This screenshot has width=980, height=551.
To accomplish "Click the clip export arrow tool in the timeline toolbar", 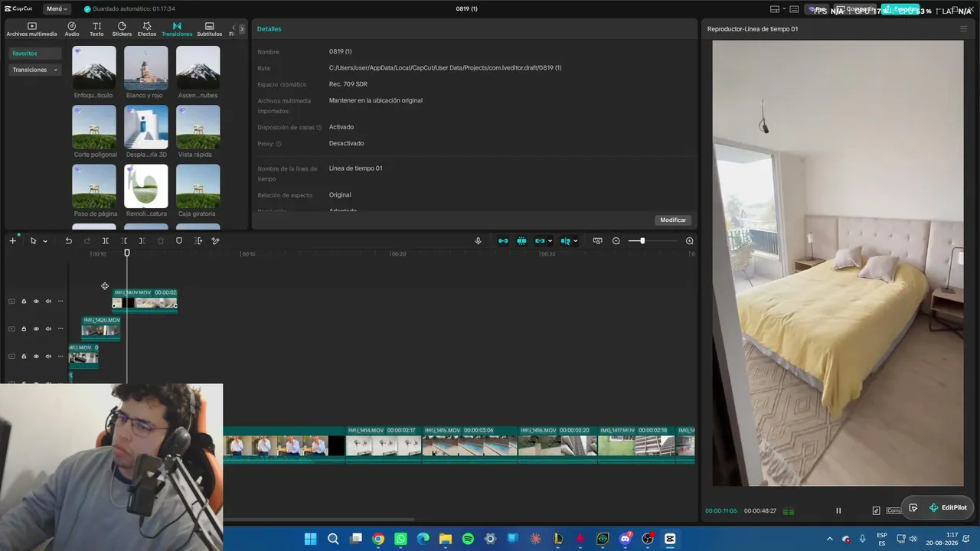I will coord(198,241).
